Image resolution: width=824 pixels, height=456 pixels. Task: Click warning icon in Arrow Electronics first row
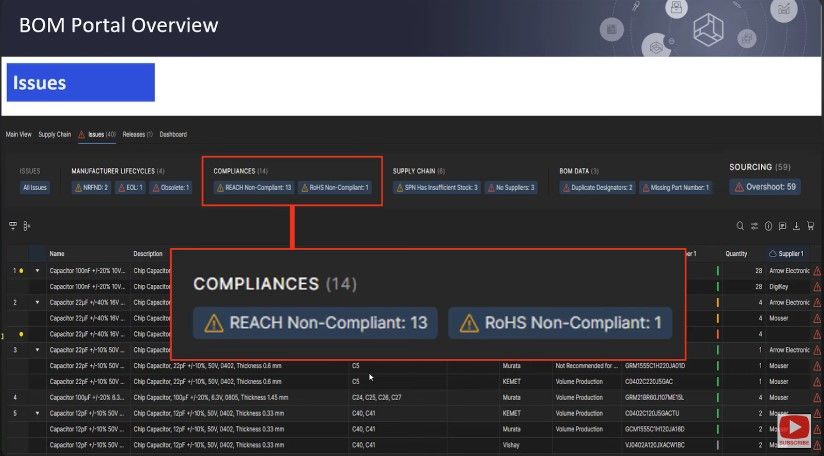point(817,271)
